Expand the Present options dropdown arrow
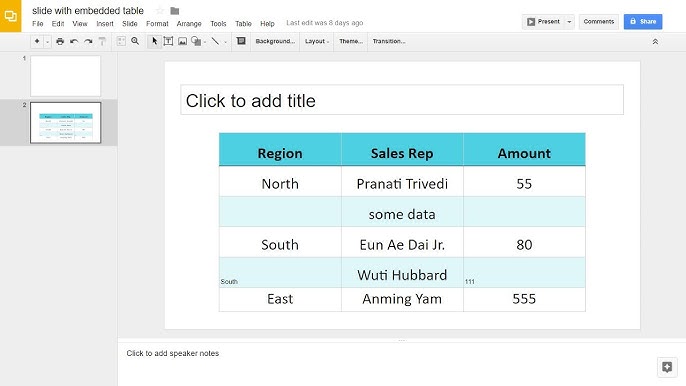Image resolution: width=686 pixels, height=386 pixels. 569,21
